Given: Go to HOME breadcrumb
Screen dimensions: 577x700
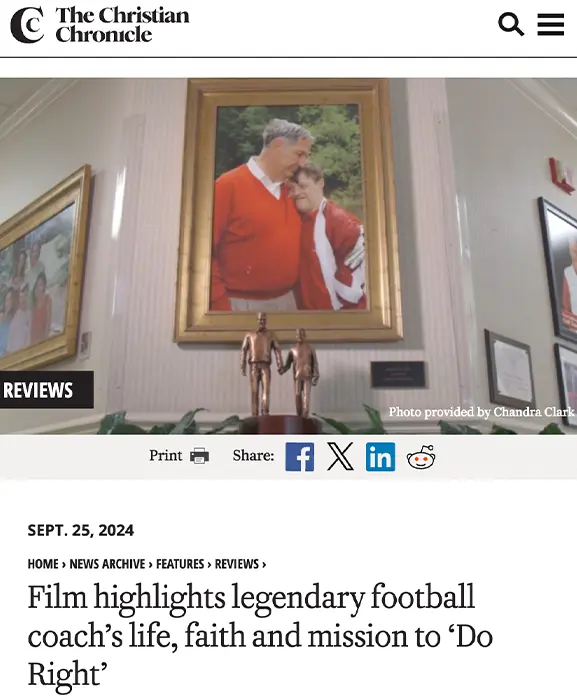Looking at the screenshot, I should pyautogui.click(x=43, y=564).
